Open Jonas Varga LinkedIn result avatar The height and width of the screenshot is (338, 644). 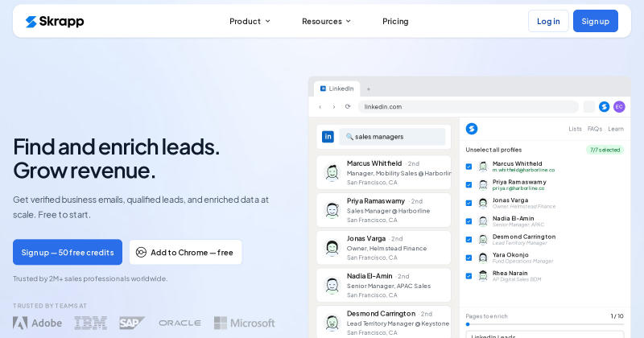(332, 248)
